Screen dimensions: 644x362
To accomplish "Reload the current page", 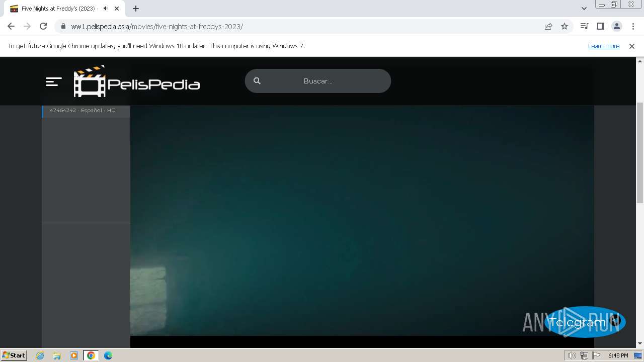I will [x=43, y=26].
